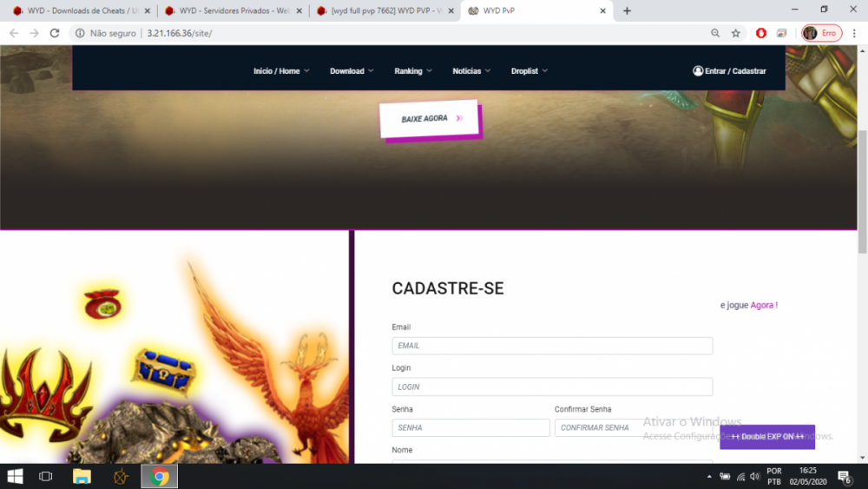The width and height of the screenshot is (868, 489).
Task: Click the Entrar / Cadastrar link
Action: pyautogui.click(x=735, y=71)
